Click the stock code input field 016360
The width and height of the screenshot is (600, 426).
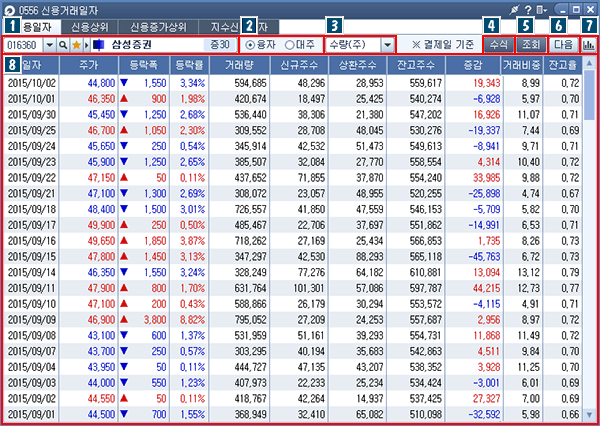(24, 45)
